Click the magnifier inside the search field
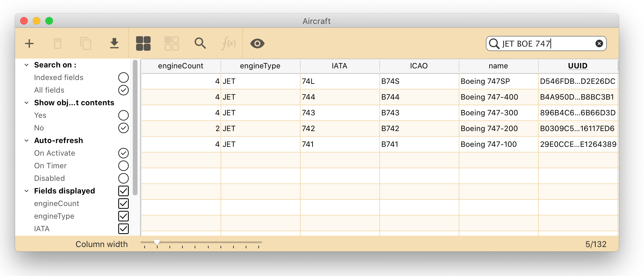The width and height of the screenshot is (644, 276). click(494, 43)
